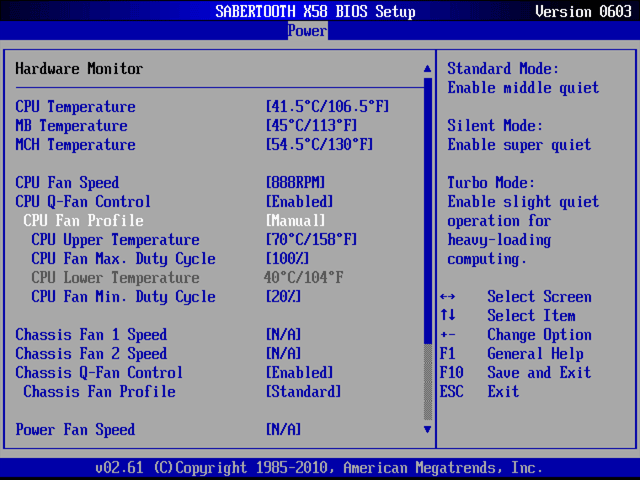This screenshot has width=640, height=480.
Task: Select the CPU Fan Speed 888RPM value
Action: 296,183
